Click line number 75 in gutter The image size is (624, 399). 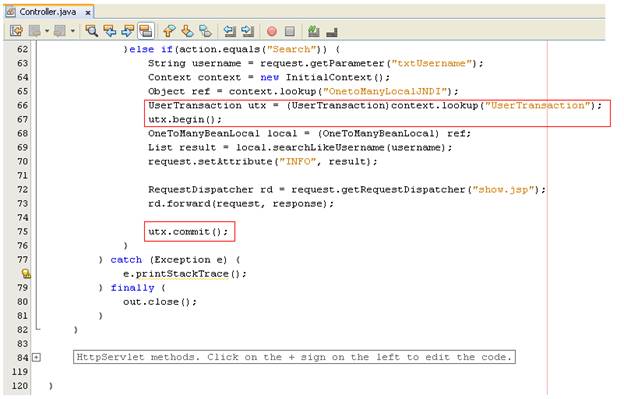[23, 232]
